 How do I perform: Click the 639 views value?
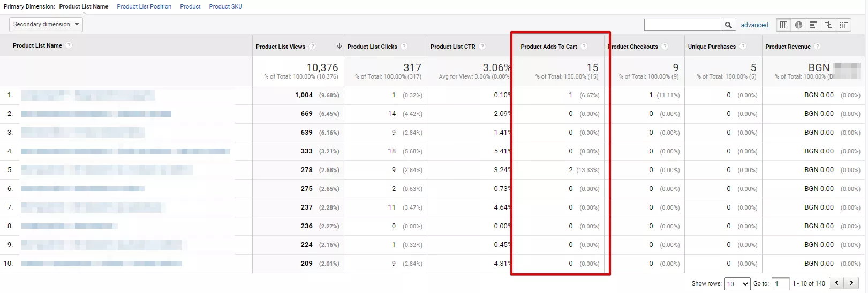coord(306,133)
